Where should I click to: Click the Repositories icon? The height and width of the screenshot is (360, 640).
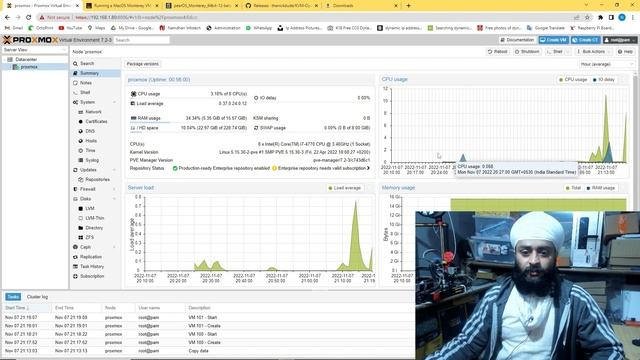pyautogui.click(x=80, y=180)
